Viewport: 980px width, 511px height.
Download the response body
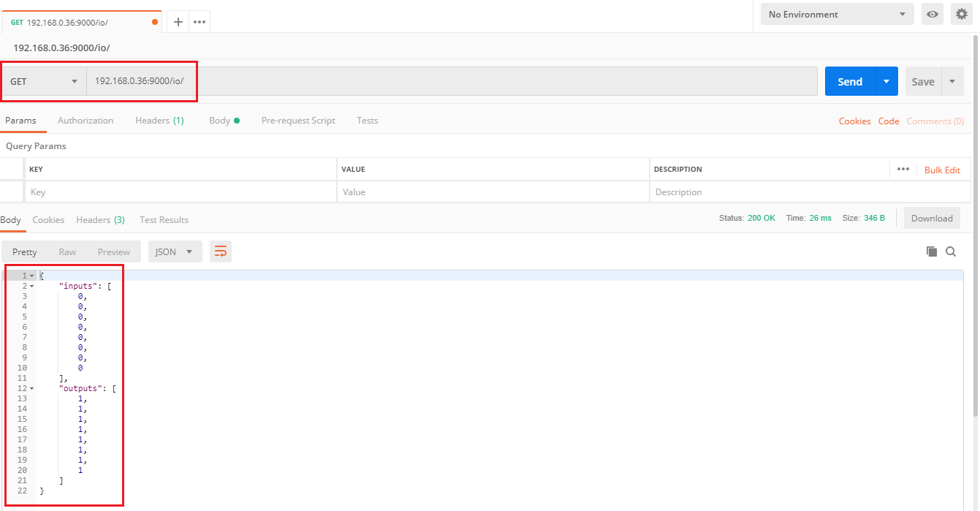pyautogui.click(x=931, y=218)
